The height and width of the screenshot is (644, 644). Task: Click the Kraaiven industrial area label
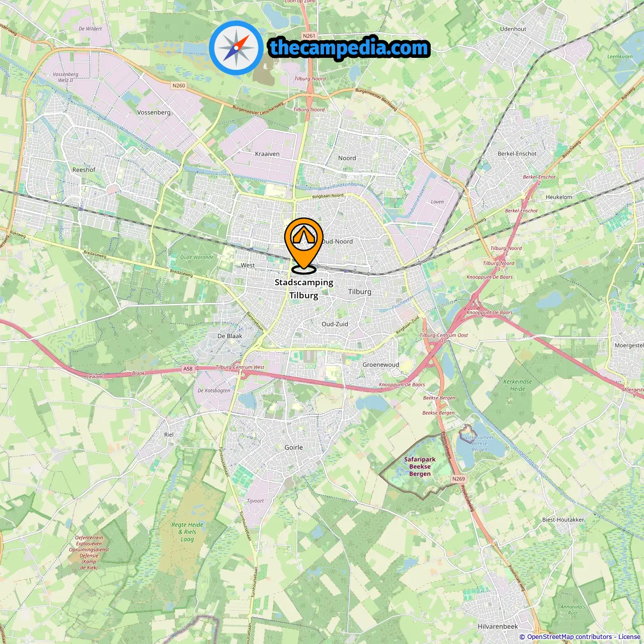(267, 154)
